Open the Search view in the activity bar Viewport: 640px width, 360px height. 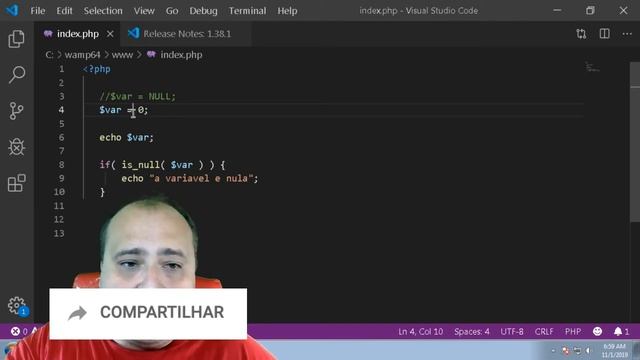tap(16, 75)
